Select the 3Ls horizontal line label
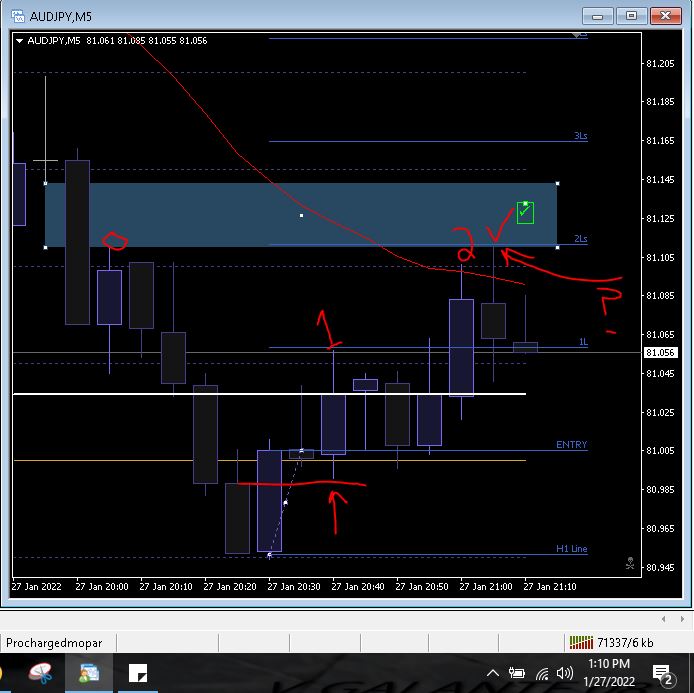Screen dimensions: 694x693 (580, 135)
